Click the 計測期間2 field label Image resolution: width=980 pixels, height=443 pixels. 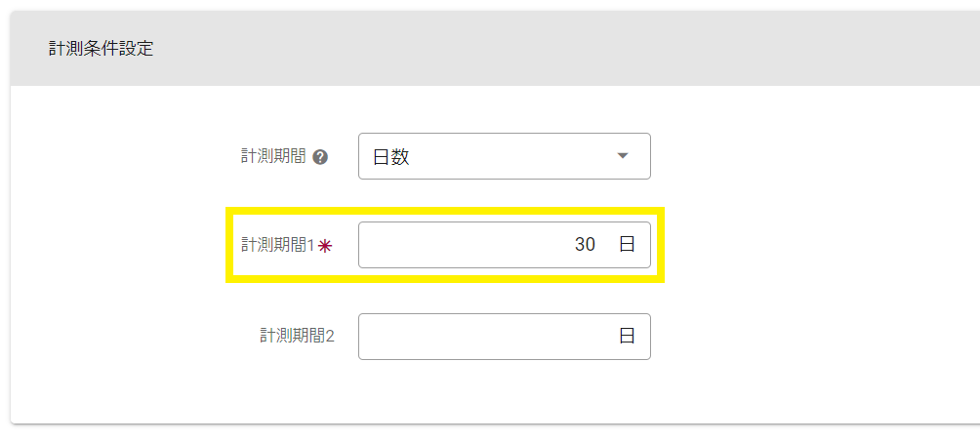297,337
